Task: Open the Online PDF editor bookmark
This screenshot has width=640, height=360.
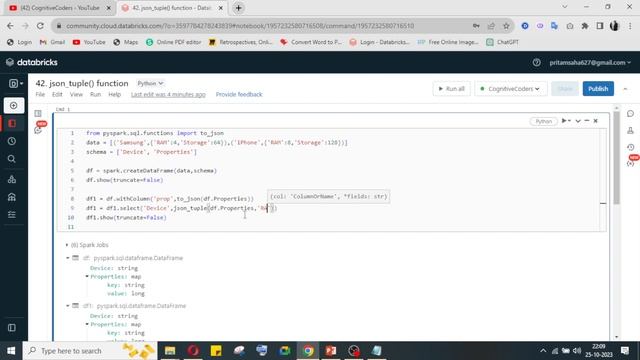Action: click(x=173, y=42)
